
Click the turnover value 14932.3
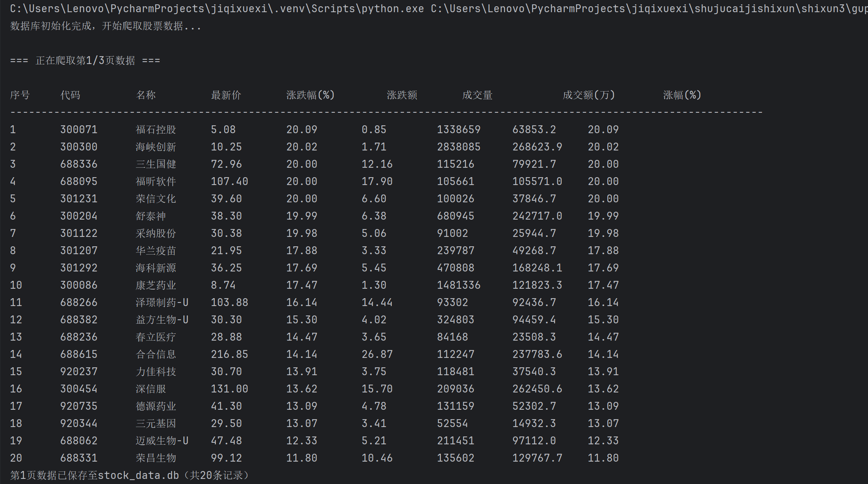(534, 423)
